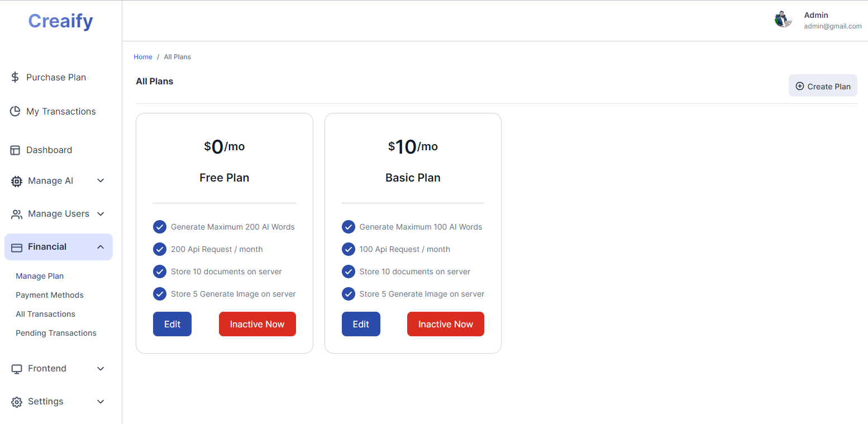
Task: Click the dollar sign Purchase Plan icon
Action: click(15, 77)
